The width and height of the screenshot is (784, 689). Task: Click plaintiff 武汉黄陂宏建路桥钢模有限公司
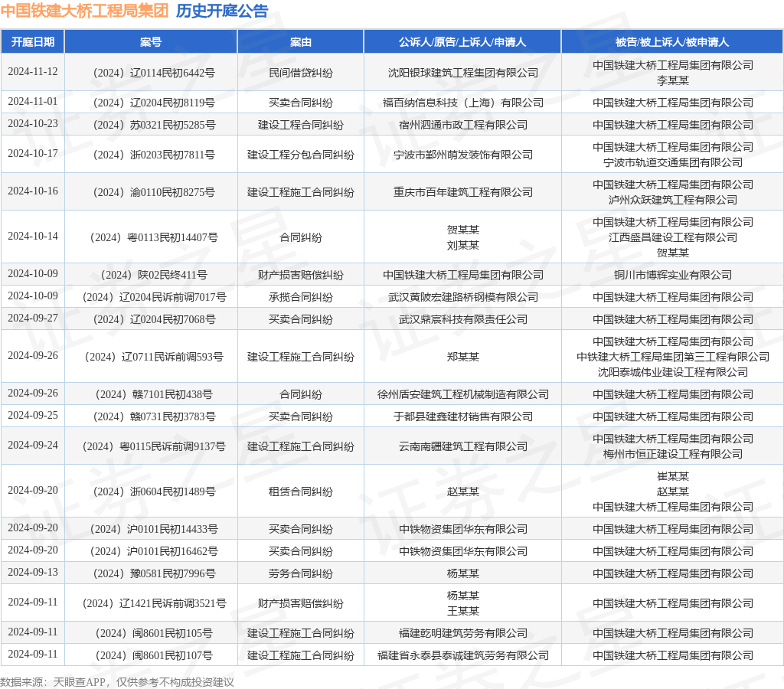(x=463, y=297)
